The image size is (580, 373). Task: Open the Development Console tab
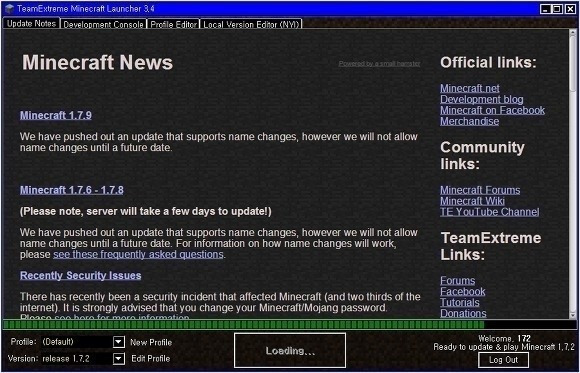(x=103, y=24)
